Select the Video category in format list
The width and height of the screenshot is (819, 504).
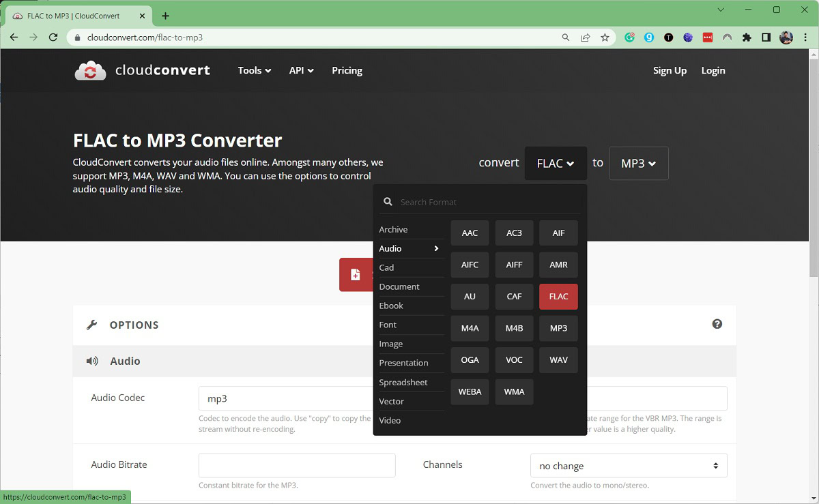390,420
